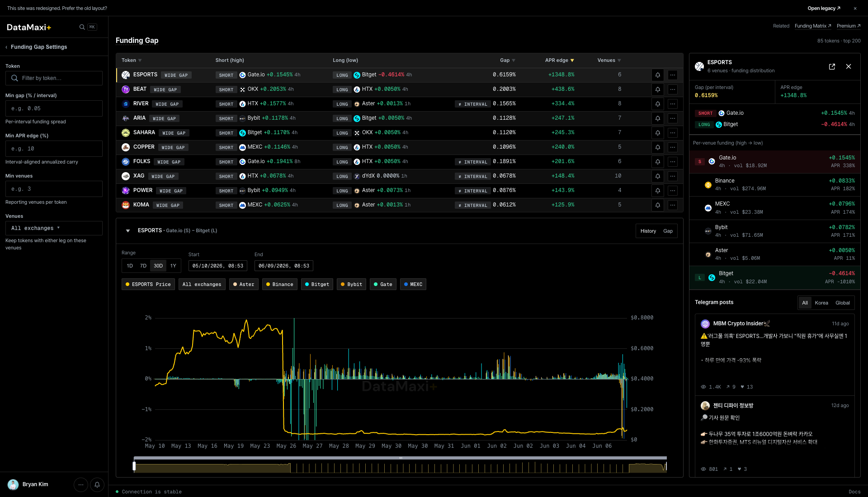Image resolution: width=868 pixels, height=497 pixels.
Task: Open more options for XAG row
Action: click(673, 176)
